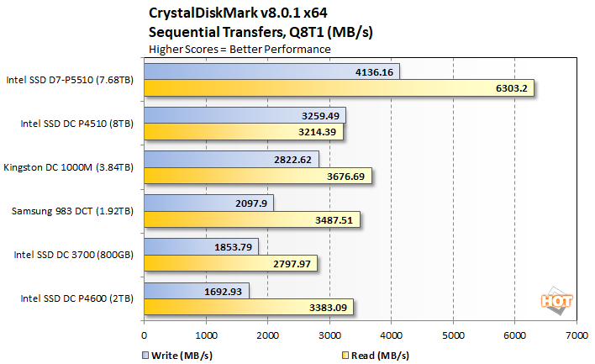
Task: Click the Read (MB/s) legend label
Action: point(380,356)
